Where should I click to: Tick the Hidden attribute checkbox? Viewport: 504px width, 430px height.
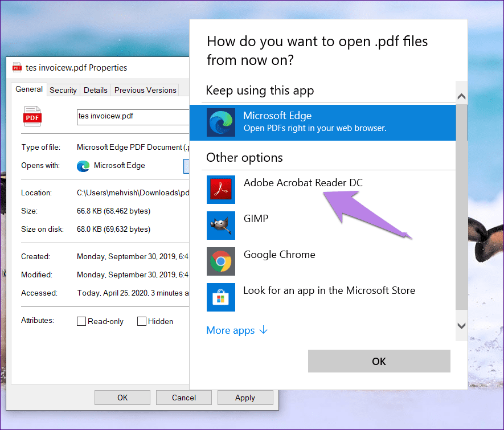(141, 321)
